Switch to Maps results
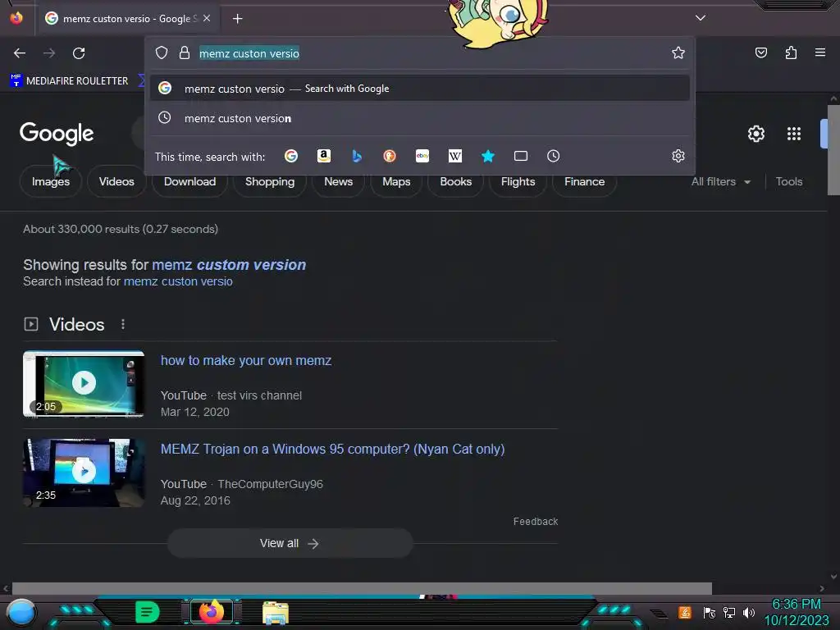840x630 pixels. 396,181
